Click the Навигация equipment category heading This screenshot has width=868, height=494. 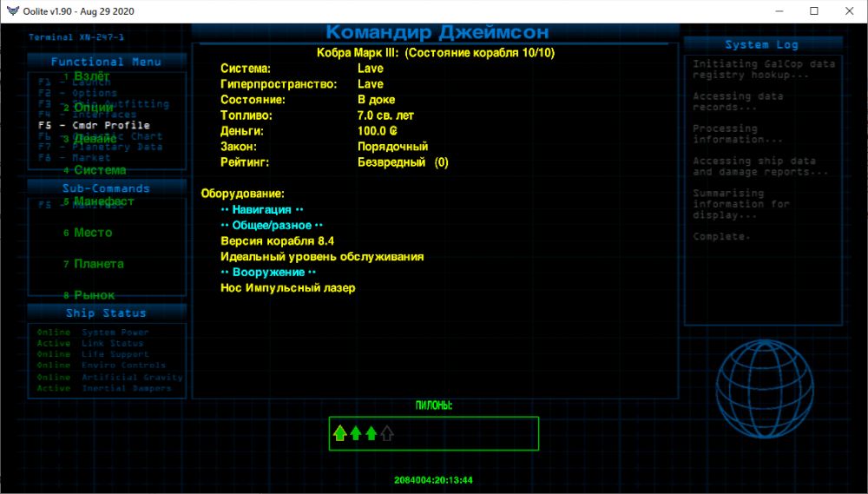pos(261,209)
